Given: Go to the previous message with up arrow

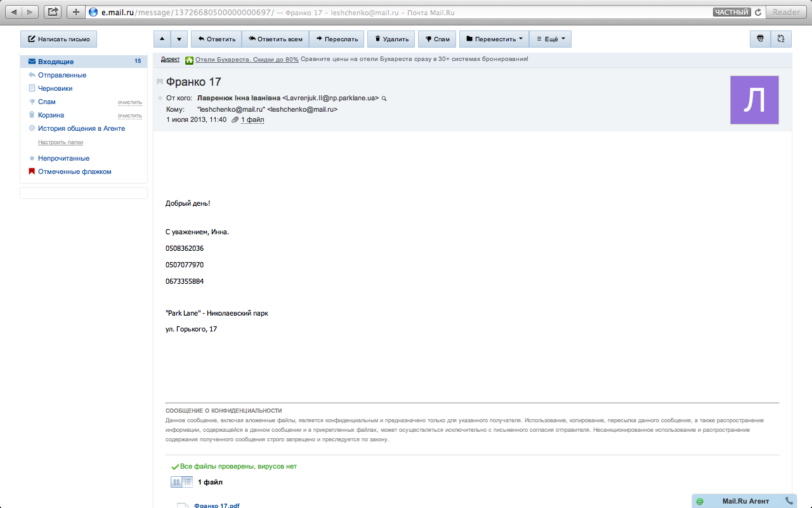Looking at the screenshot, I should pos(162,39).
